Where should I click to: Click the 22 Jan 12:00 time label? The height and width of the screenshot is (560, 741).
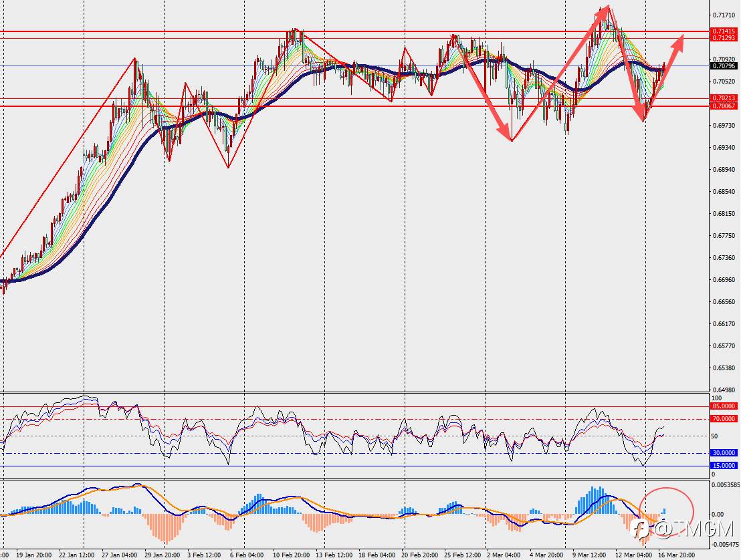pos(76,555)
